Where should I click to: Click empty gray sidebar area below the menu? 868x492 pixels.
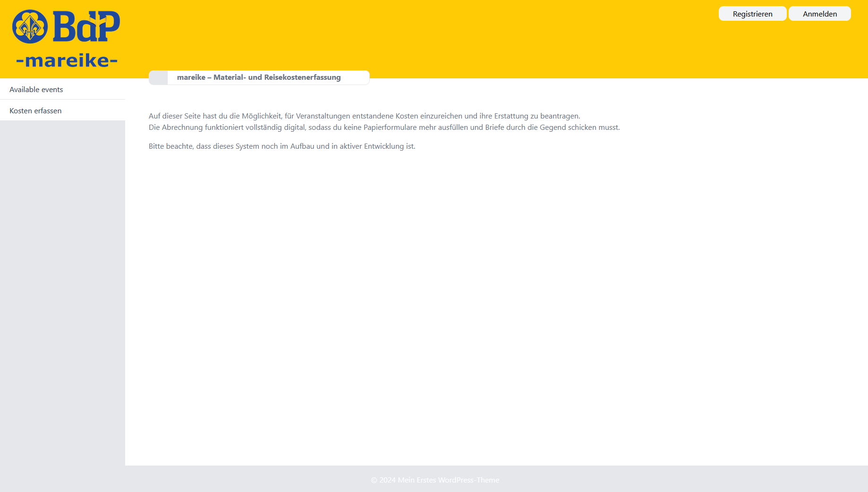pyautogui.click(x=62, y=283)
